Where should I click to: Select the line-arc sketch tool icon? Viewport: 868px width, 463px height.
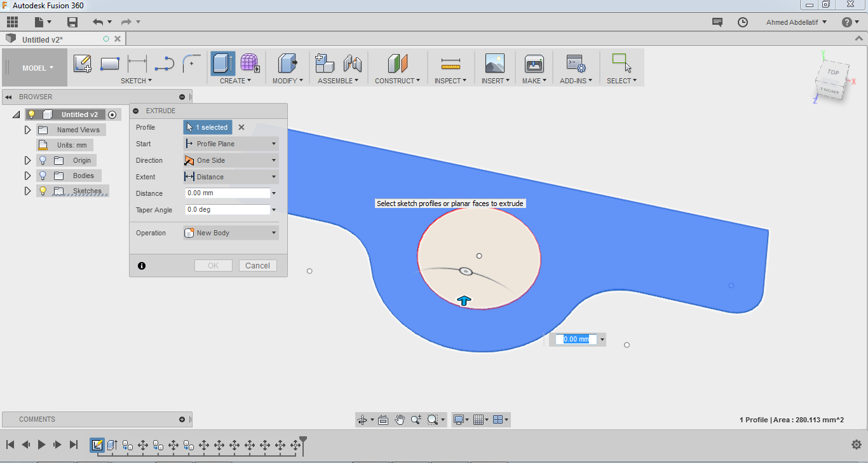tap(165, 64)
